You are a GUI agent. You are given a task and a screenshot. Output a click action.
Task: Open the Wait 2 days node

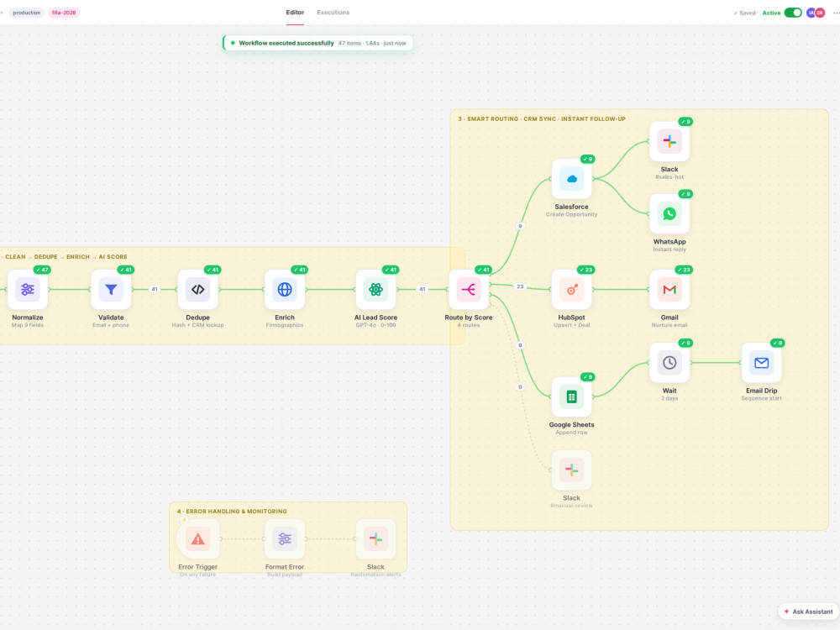pos(669,363)
